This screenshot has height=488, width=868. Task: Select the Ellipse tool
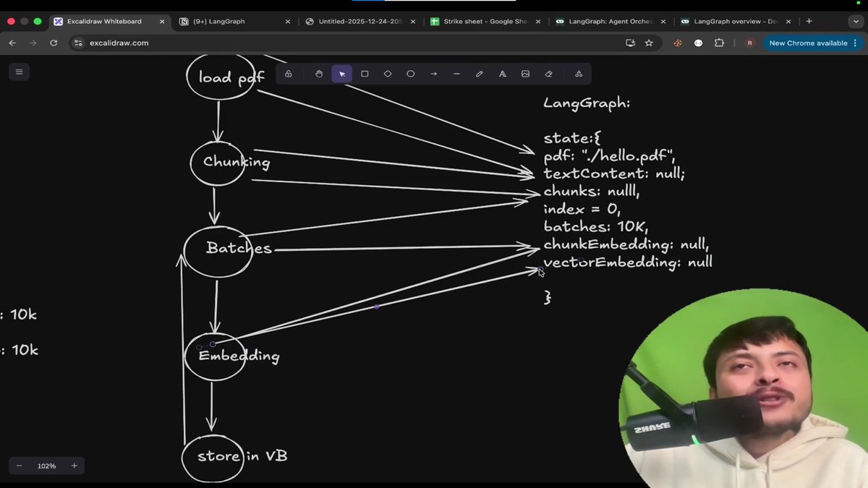[x=410, y=73]
